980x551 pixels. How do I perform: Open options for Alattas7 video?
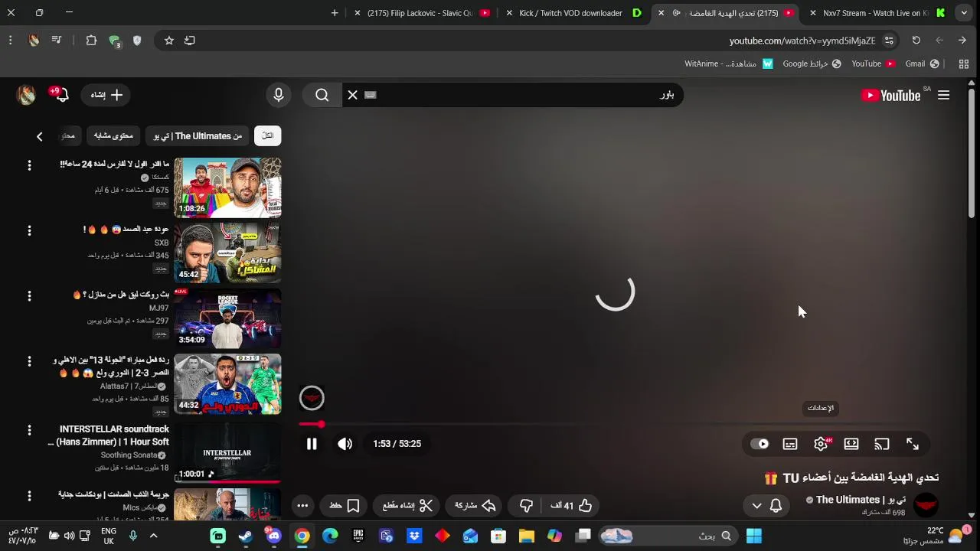(29, 361)
